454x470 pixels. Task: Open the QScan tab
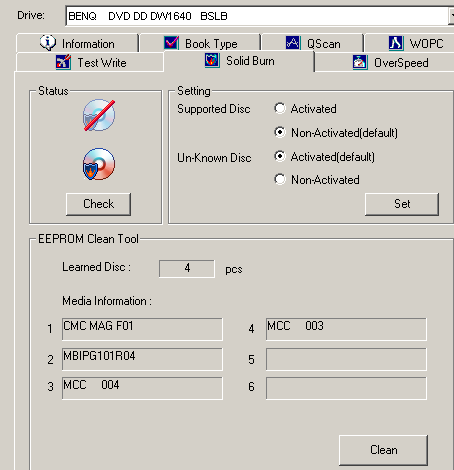pyautogui.click(x=313, y=43)
